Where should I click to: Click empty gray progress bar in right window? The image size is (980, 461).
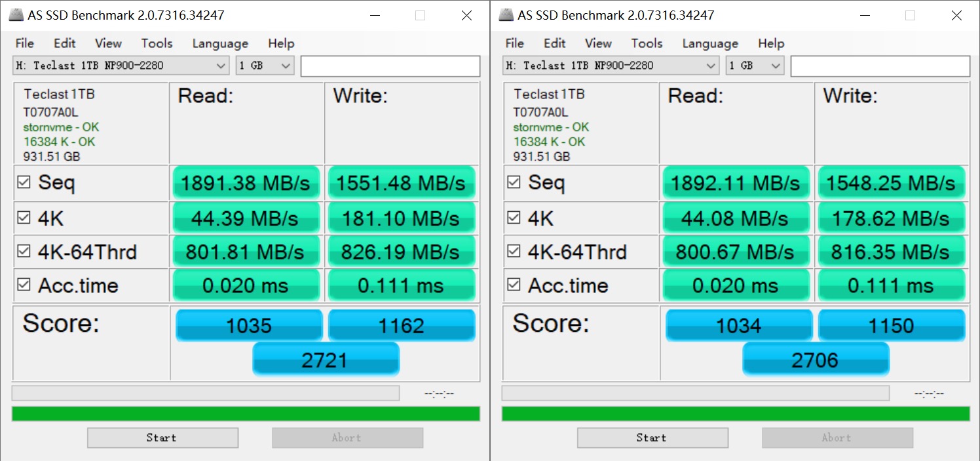click(696, 393)
